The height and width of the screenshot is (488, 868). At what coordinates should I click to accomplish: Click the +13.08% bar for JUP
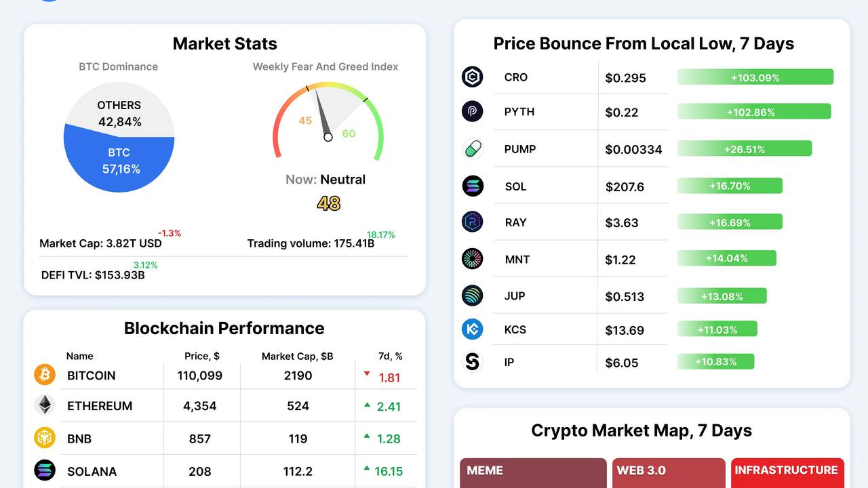tap(722, 296)
